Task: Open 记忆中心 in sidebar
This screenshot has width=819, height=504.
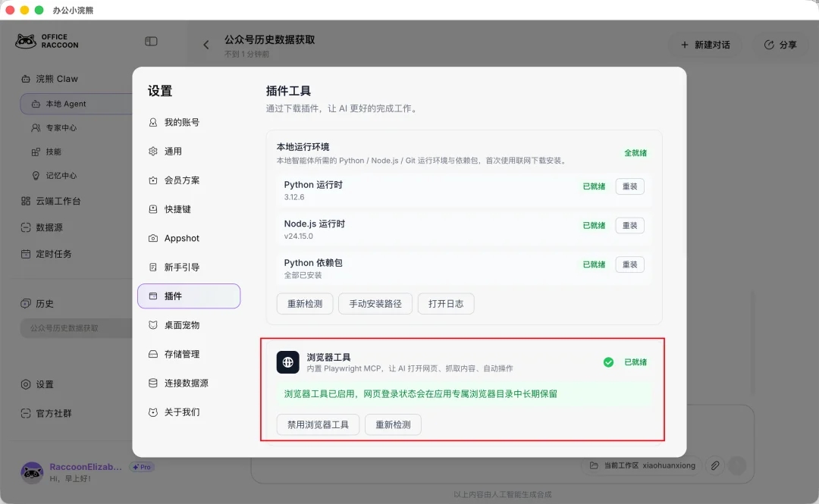Action: coord(54,176)
